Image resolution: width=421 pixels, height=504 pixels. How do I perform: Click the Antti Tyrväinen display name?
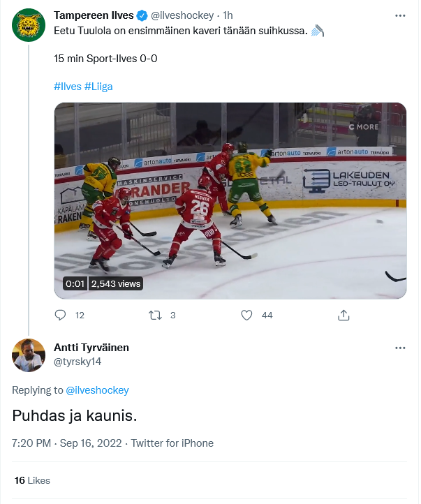point(91,348)
